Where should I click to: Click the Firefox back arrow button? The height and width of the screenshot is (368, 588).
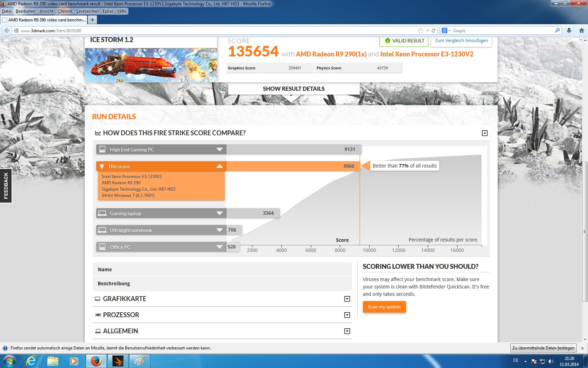pyautogui.click(x=7, y=30)
